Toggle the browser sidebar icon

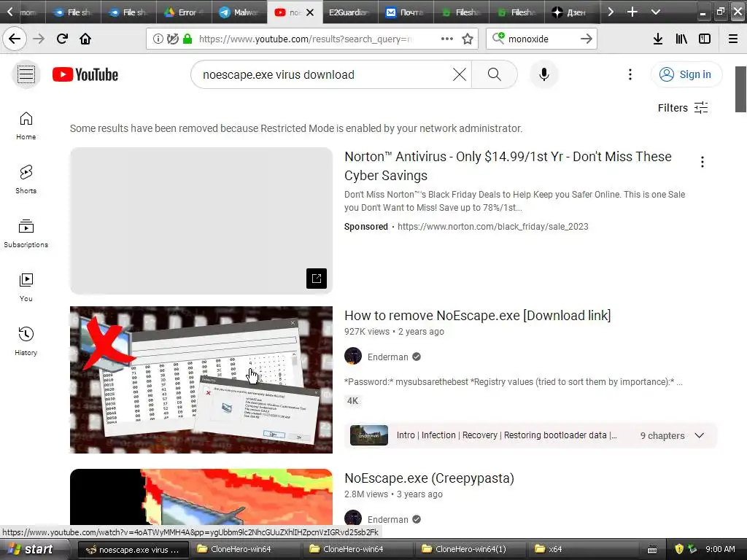tap(705, 39)
